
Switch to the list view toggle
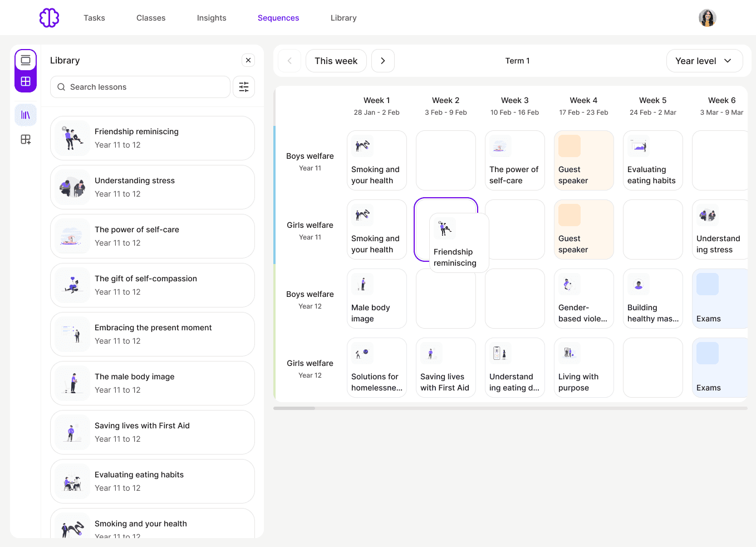pos(26,60)
